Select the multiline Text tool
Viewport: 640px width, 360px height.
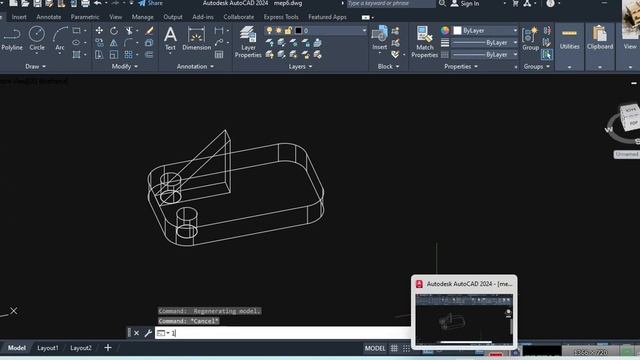point(170,38)
